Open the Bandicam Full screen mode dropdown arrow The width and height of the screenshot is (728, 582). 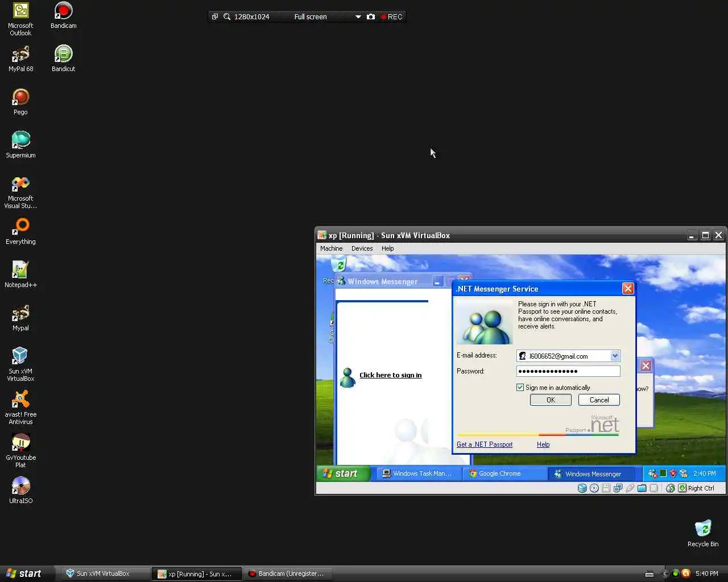coord(358,16)
